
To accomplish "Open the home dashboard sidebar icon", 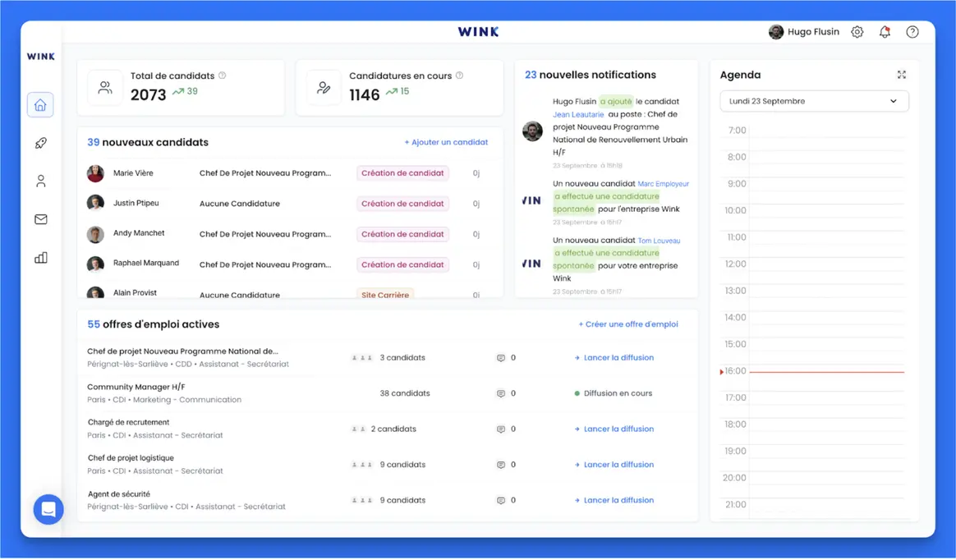I will pos(40,105).
